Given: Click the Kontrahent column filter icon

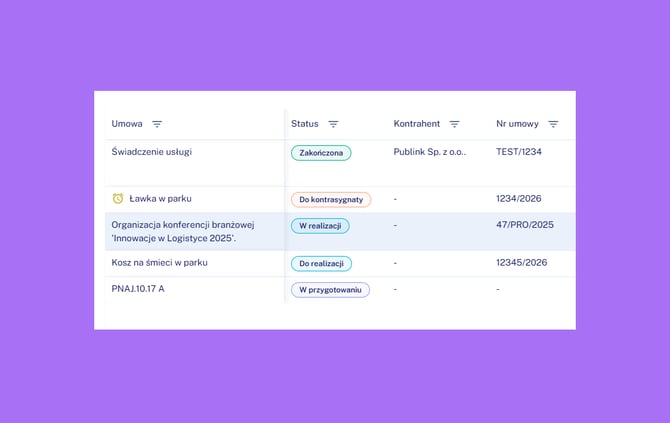Looking at the screenshot, I should point(454,124).
